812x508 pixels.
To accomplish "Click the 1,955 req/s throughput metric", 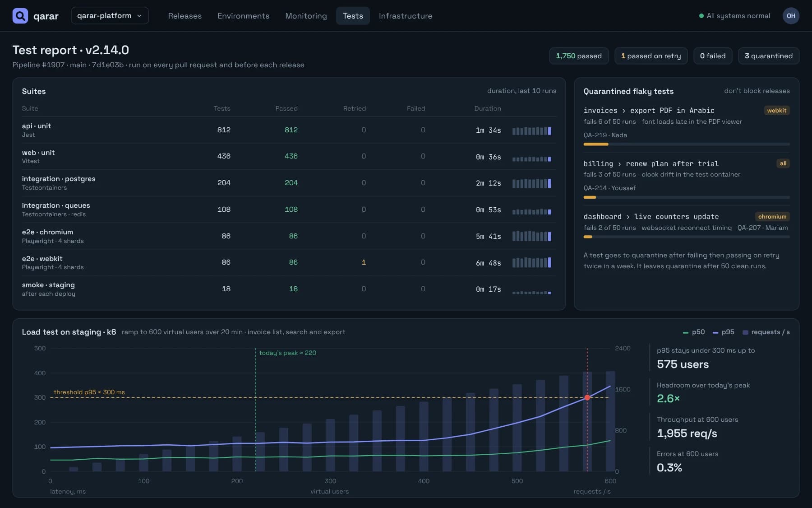I will pyautogui.click(x=687, y=433).
